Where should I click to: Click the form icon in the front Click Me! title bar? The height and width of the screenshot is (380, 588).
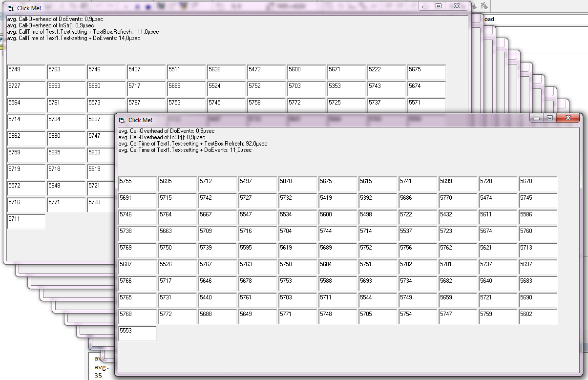[122, 120]
